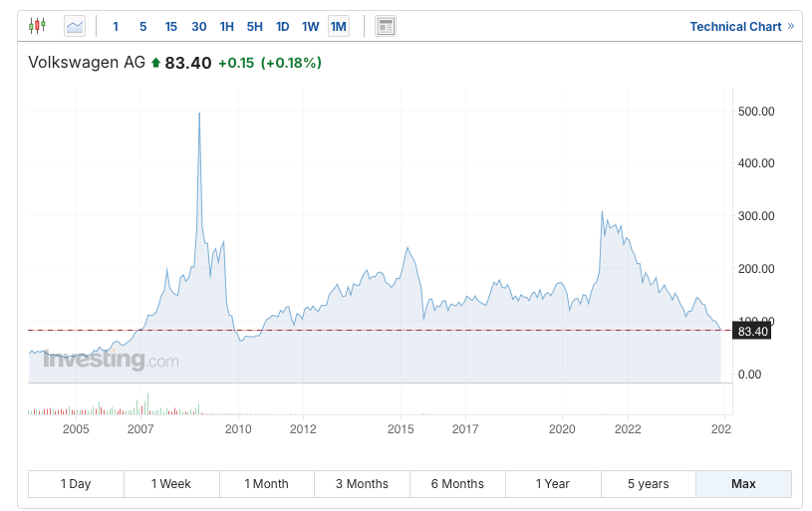Click the 2020 x-axis label
812x511 pixels.
click(562, 429)
